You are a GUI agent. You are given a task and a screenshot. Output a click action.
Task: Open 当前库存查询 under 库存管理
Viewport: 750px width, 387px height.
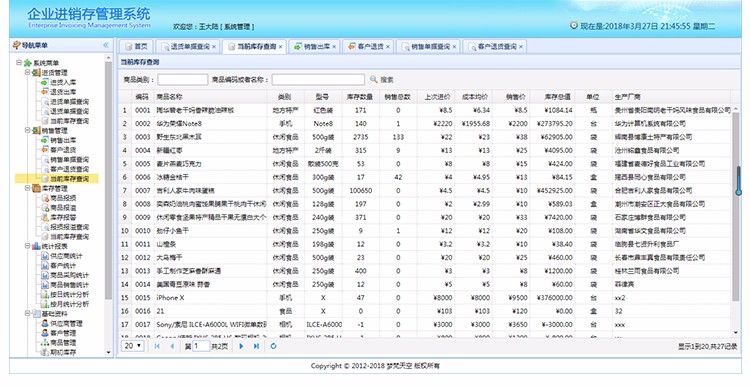(69, 236)
